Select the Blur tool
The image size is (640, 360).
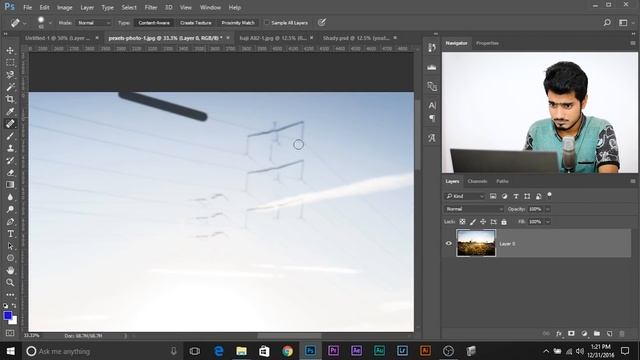(10, 197)
